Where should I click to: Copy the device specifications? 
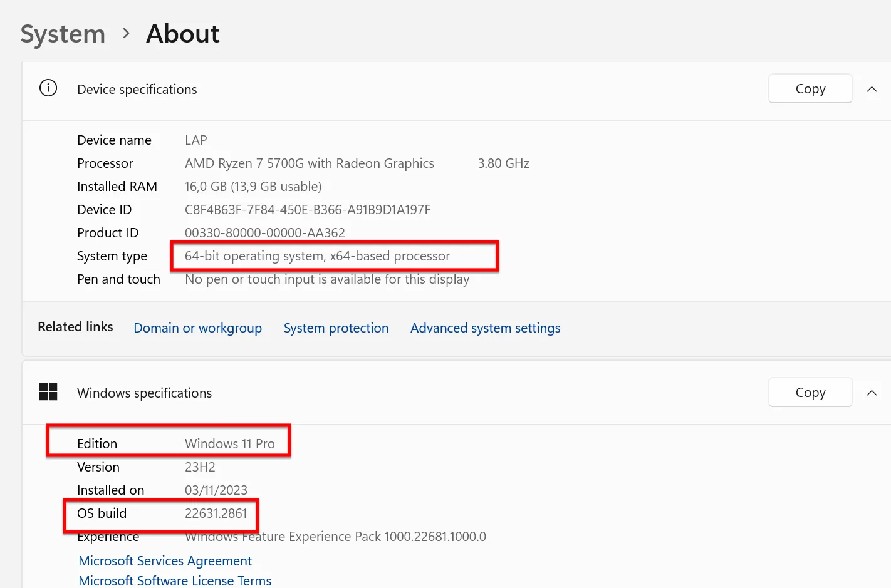point(810,89)
